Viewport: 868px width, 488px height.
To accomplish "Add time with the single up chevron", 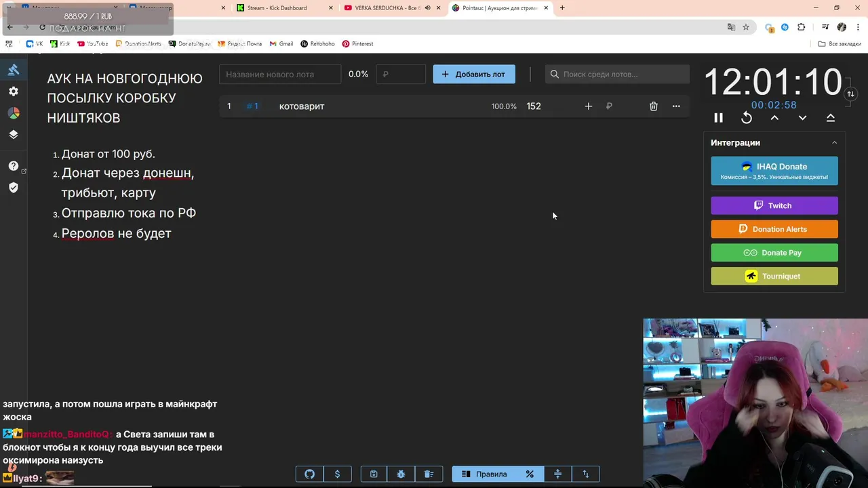I will point(774,118).
